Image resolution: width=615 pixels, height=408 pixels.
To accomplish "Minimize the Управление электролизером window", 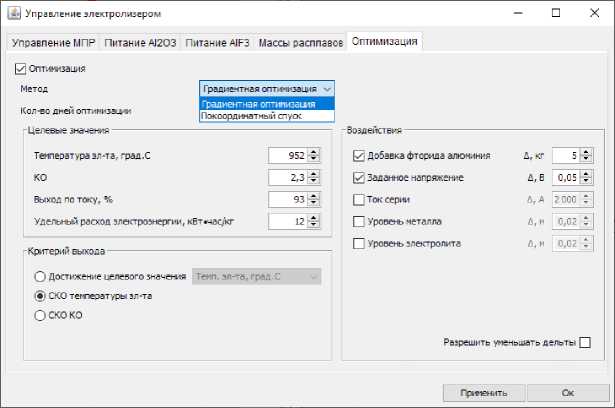I will click(x=518, y=13).
